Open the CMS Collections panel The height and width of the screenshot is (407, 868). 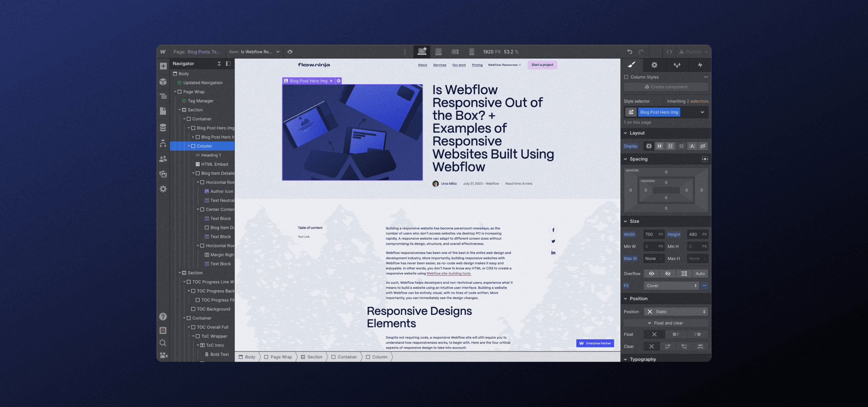click(163, 127)
